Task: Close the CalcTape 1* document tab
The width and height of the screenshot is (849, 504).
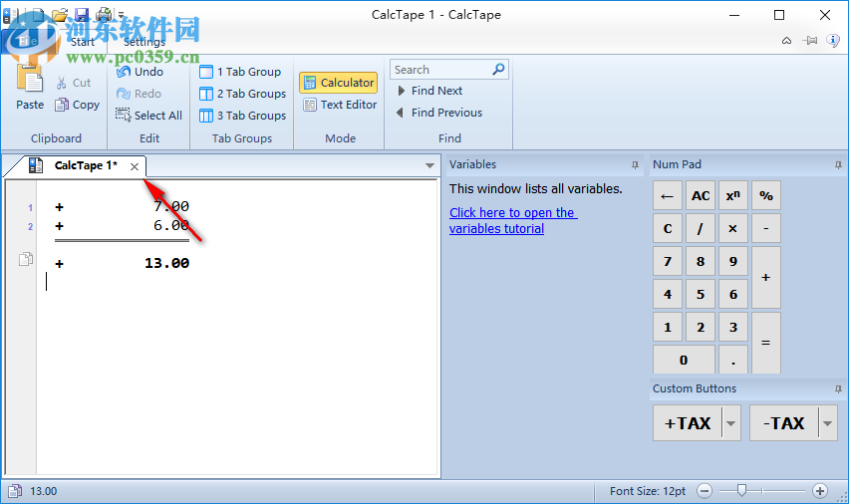Action: coord(135,166)
